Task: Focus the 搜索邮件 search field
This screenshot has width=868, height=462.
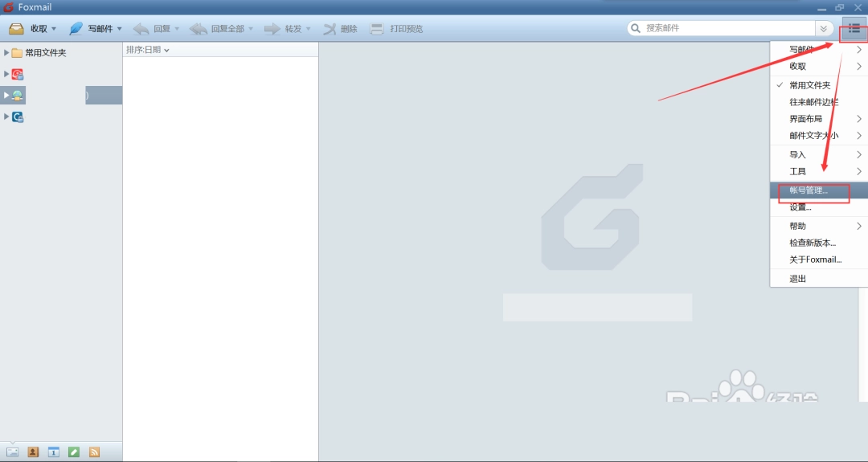Action: pos(728,28)
